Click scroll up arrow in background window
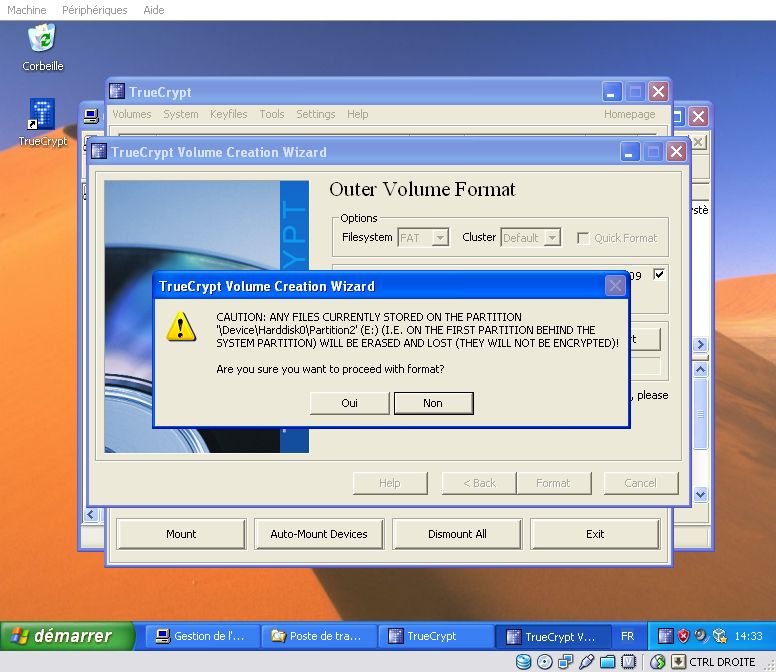 (x=700, y=370)
